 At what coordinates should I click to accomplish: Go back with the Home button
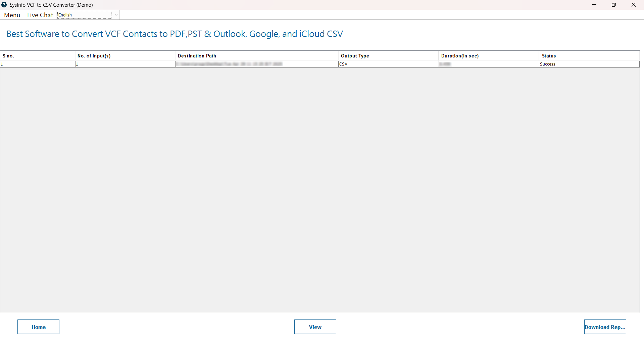(38, 327)
